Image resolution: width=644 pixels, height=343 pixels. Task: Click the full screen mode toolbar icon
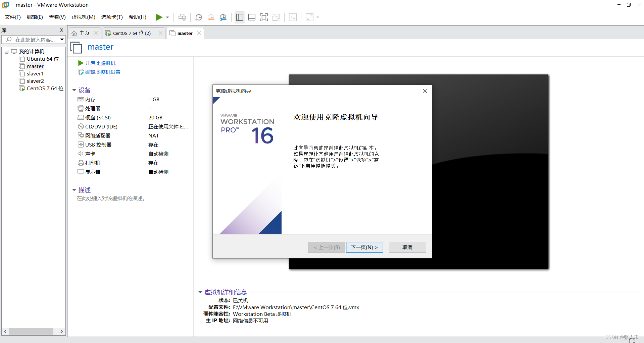click(x=264, y=17)
